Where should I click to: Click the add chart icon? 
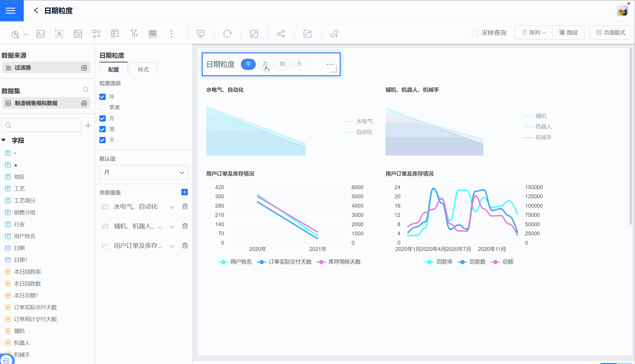[x=15, y=34]
